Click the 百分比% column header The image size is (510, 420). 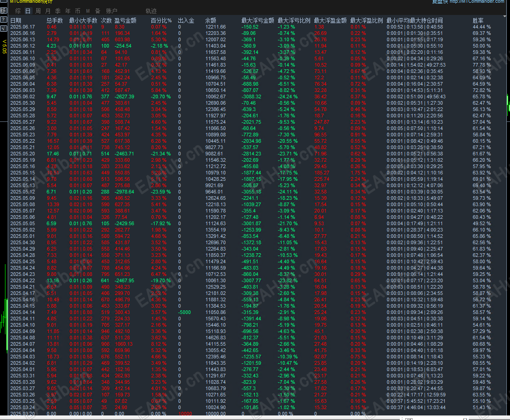coord(161,20)
